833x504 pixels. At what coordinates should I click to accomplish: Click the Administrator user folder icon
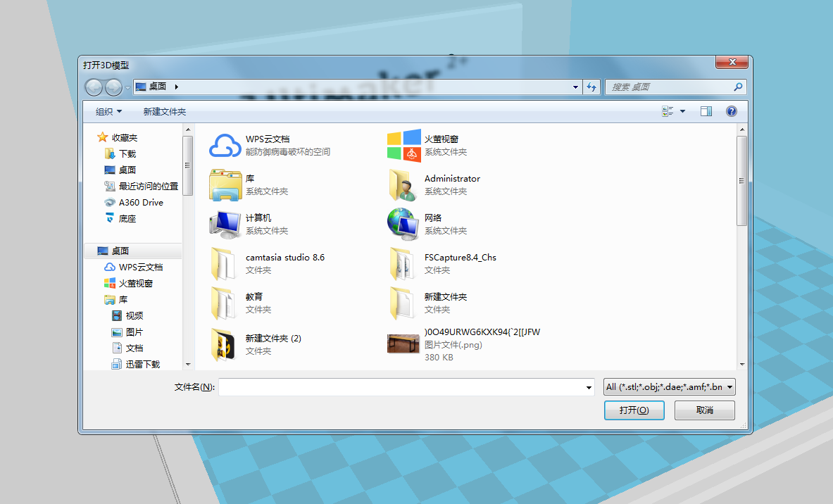click(x=404, y=185)
